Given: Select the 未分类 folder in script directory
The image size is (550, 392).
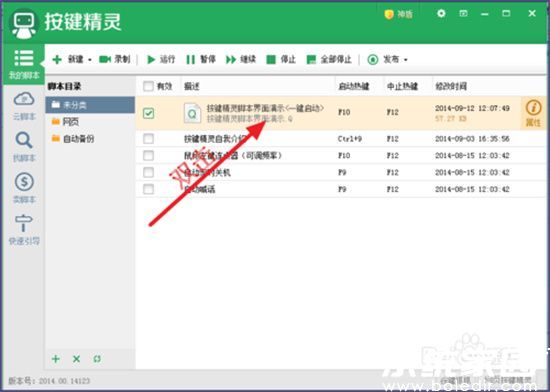Looking at the screenshot, I should click(90, 105).
